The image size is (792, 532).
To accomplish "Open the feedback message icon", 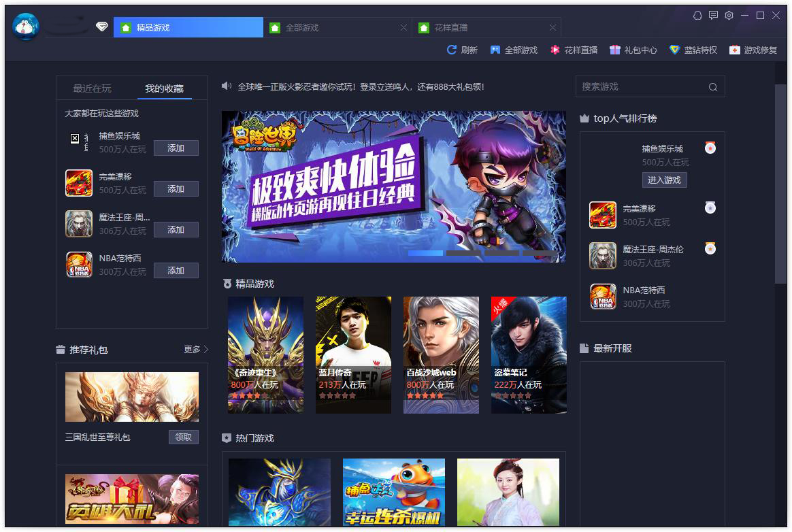I will pyautogui.click(x=713, y=16).
